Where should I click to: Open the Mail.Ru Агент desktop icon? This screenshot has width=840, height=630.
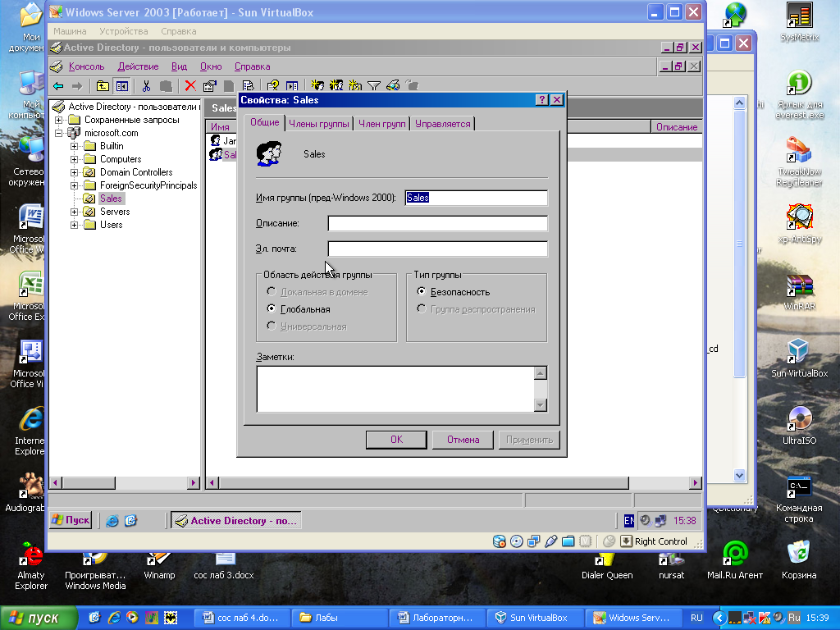point(735,559)
